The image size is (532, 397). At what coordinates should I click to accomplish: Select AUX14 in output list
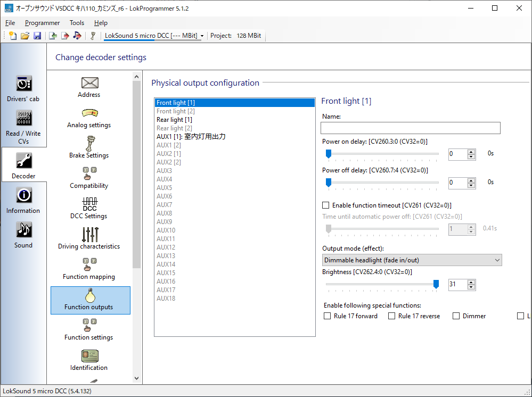click(235, 264)
